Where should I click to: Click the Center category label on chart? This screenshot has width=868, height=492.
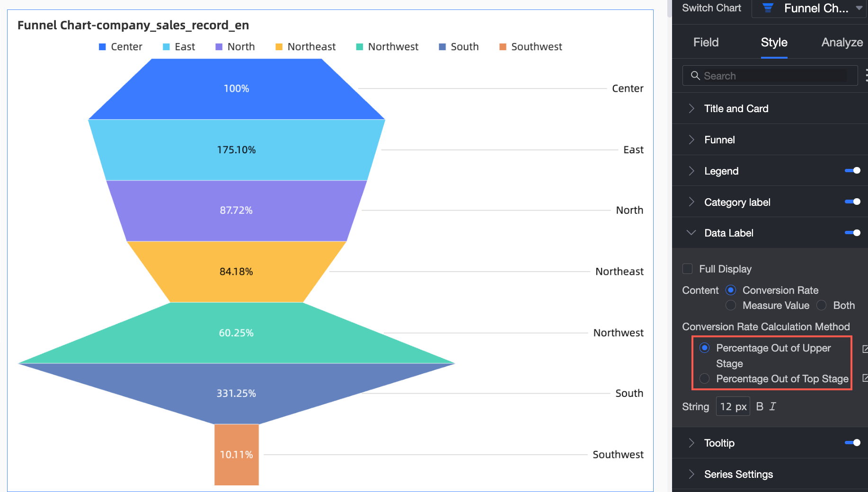[x=628, y=88]
